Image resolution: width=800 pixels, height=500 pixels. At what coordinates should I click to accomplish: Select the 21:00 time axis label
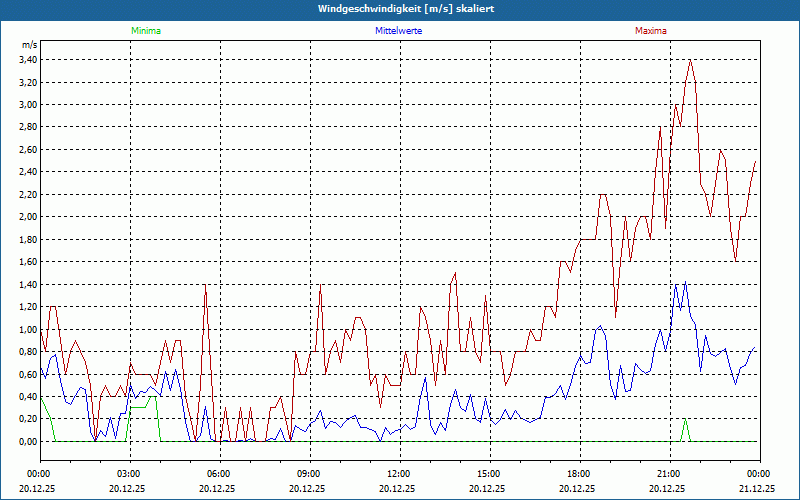pos(668,473)
